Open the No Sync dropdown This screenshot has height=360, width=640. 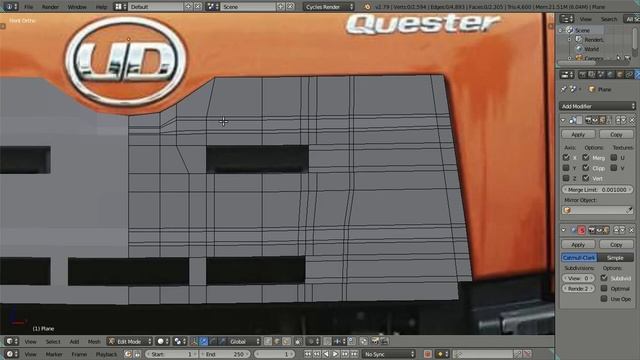(389, 354)
